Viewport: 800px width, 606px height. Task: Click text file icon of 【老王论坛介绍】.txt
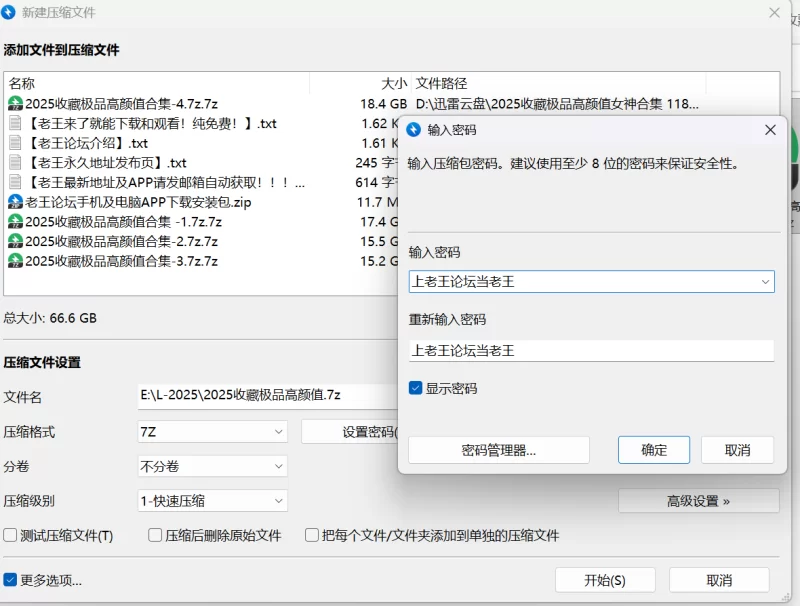[15, 143]
